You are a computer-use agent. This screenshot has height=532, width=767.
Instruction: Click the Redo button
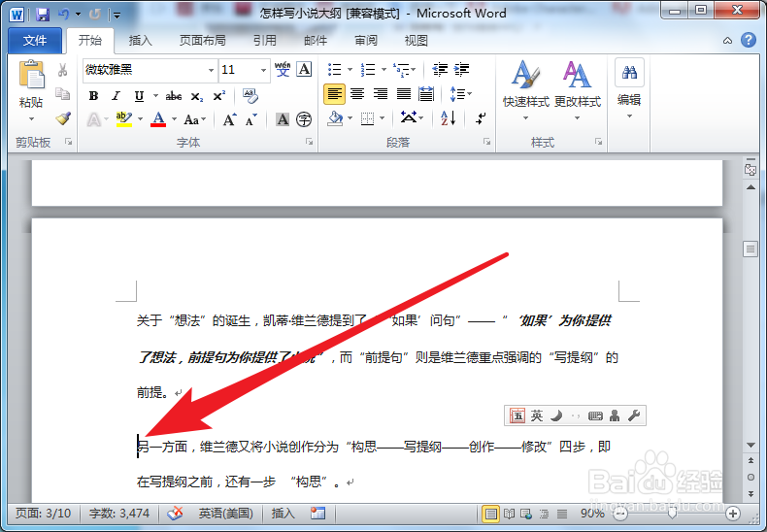[x=95, y=15]
